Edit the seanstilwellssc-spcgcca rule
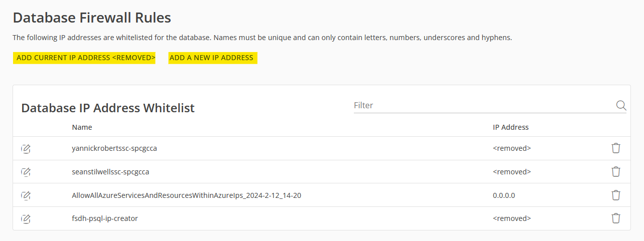Image resolution: width=644 pixels, height=241 pixels. tap(26, 172)
